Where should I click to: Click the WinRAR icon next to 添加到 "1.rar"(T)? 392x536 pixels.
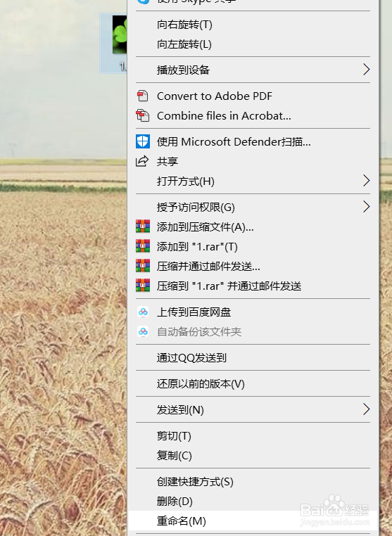[143, 246]
